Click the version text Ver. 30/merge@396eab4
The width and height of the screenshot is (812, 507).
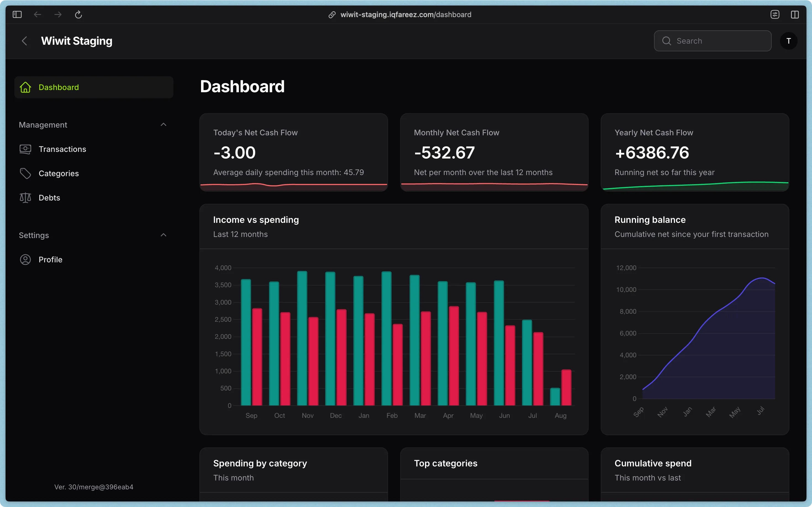pyautogui.click(x=94, y=487)
